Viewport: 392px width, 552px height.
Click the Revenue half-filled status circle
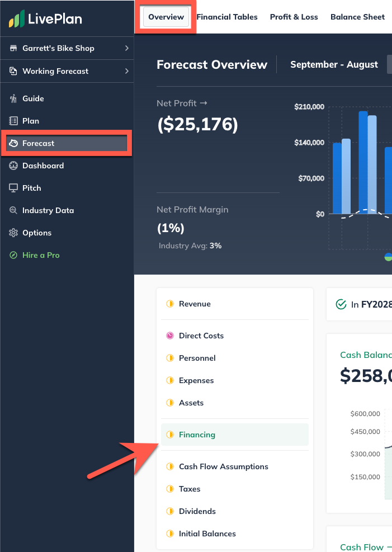pyautogui.click(x=170, y=304)
